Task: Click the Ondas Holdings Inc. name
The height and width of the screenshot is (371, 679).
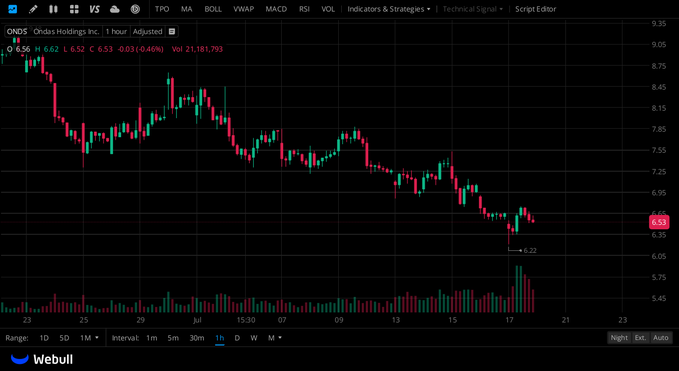Action: tap(67, 32)
